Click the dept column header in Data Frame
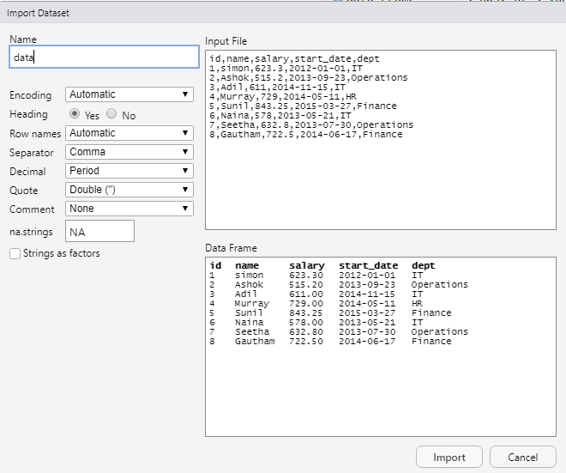Image resolution: width=566 pixels, height=473 pixels. pyautogui.click(x=423, y=265)
